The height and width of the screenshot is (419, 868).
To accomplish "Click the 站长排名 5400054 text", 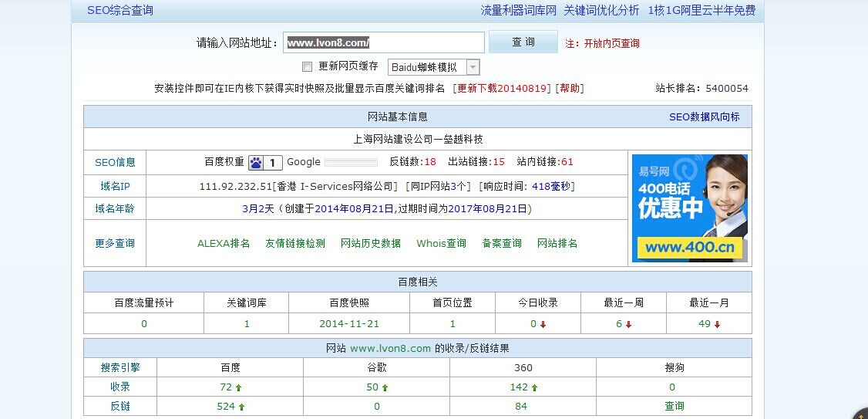I will pyautogui.click(x=702, y=89).
